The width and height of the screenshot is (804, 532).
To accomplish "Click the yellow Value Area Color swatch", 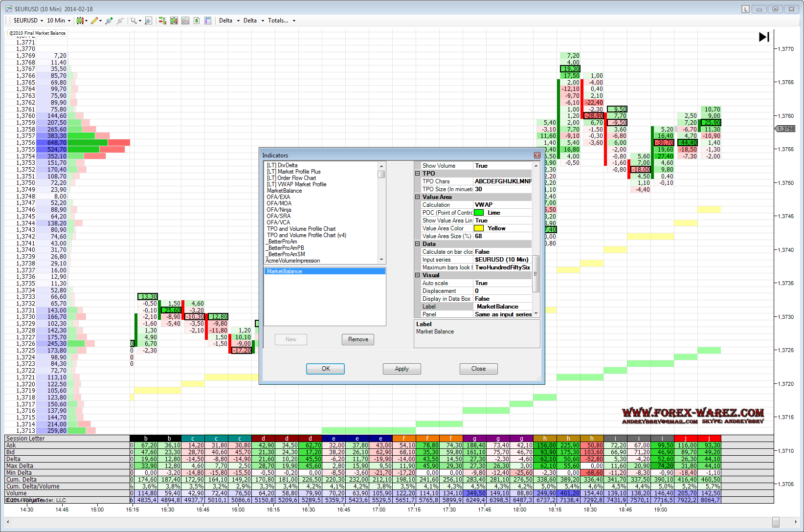I will coord(479,228).
